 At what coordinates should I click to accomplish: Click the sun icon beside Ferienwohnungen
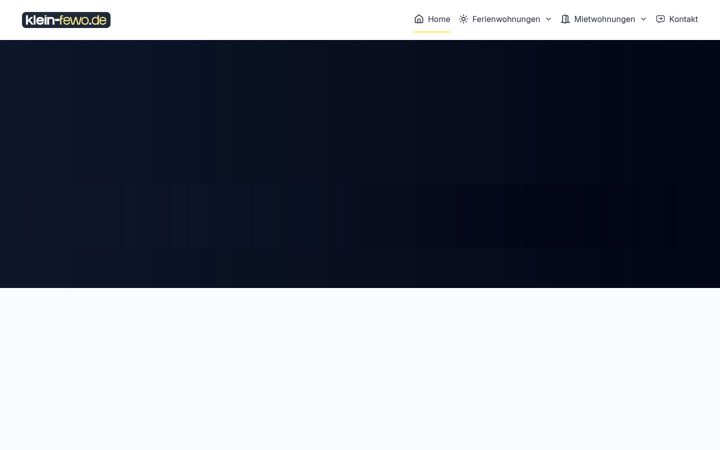(463, 19)
